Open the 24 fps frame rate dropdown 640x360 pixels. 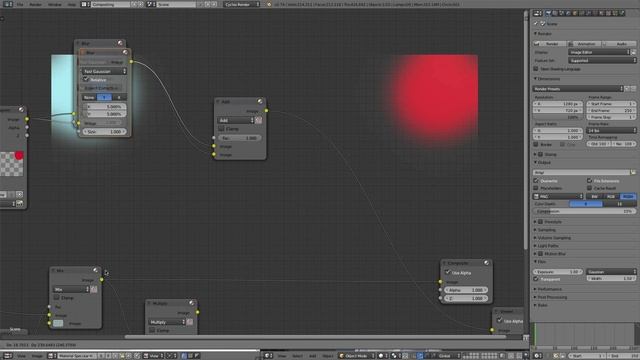pos(611,131)
